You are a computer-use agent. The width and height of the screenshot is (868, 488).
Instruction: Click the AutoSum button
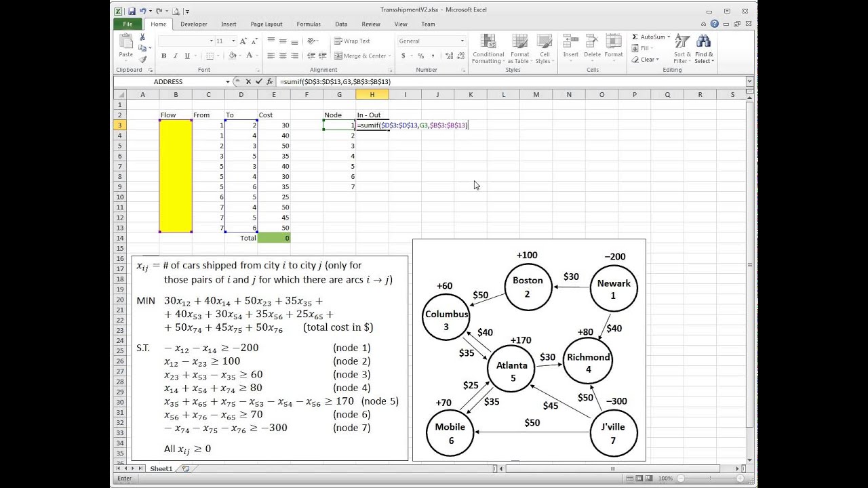(650, 37)
